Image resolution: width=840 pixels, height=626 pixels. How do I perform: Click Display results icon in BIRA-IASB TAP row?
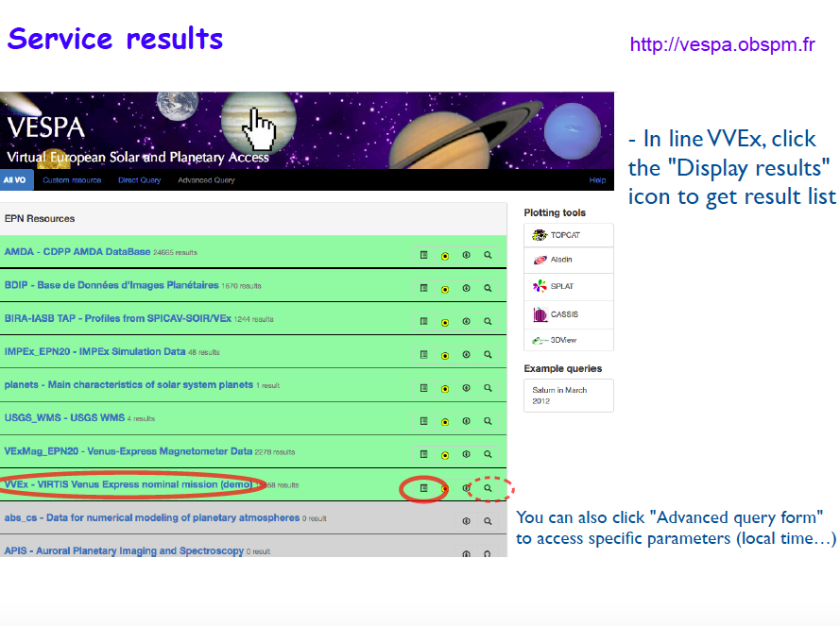(x=423, y=322)
